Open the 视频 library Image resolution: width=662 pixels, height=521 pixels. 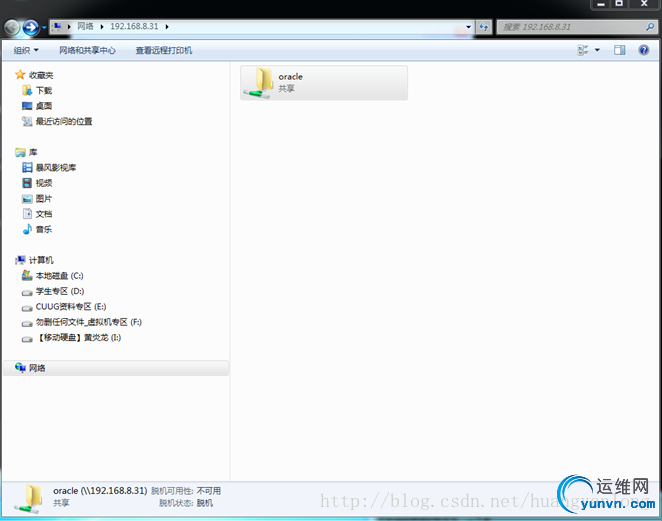(x=44, y=183)
